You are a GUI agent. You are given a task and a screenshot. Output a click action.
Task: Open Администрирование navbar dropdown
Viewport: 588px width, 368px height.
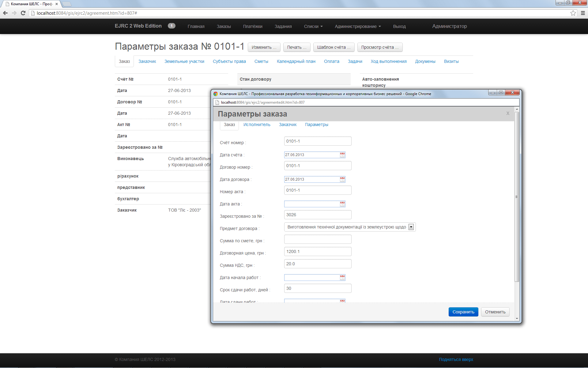358,26
